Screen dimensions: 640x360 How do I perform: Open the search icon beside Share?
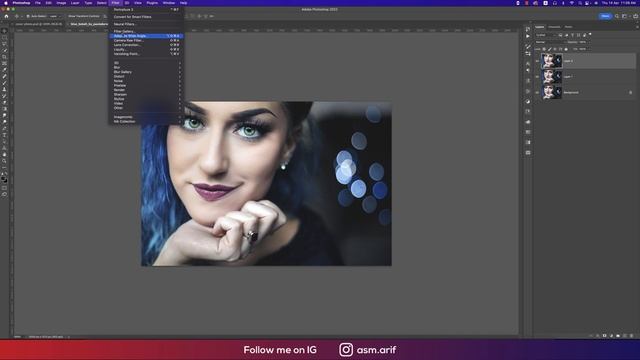click(617, 16)
